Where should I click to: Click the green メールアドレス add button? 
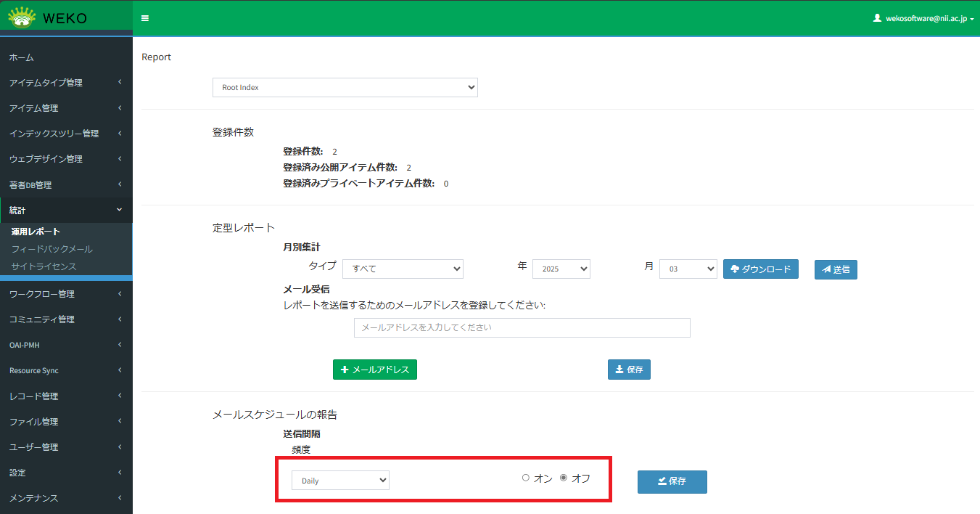(x=374, y=370)
